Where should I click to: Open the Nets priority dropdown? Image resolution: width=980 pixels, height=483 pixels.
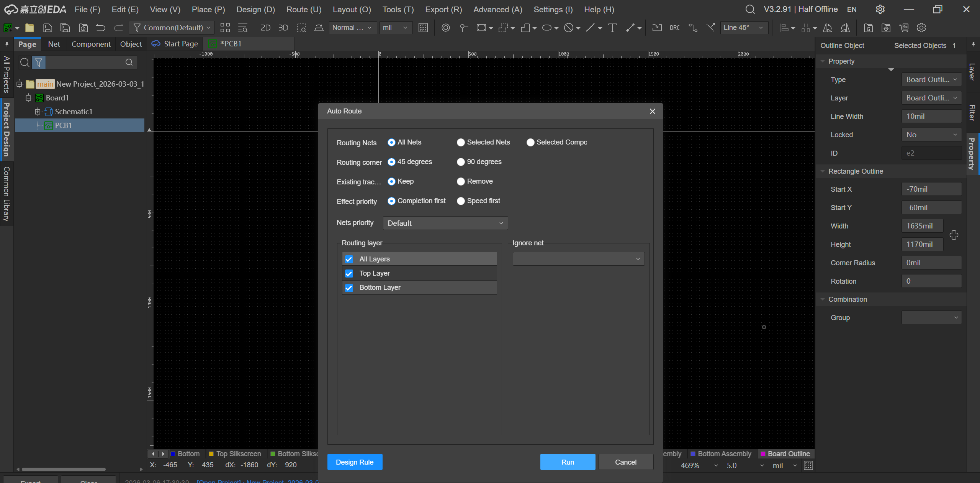(x=445, y=223)
